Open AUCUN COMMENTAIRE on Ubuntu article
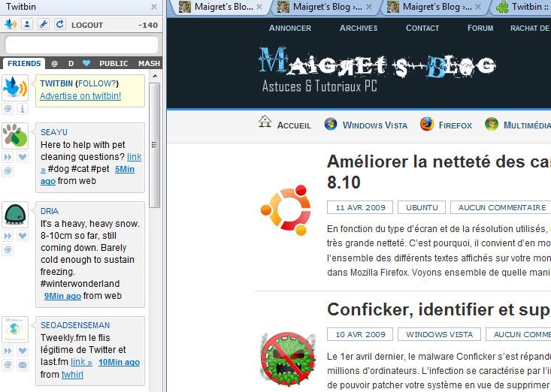The width and height of the screenshot is (551, 392). pos(502,207)
